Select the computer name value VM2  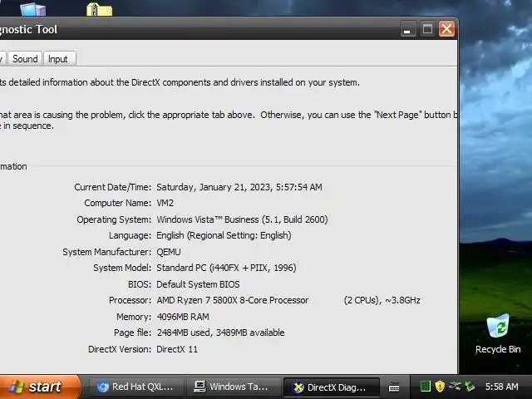[165, 203]
